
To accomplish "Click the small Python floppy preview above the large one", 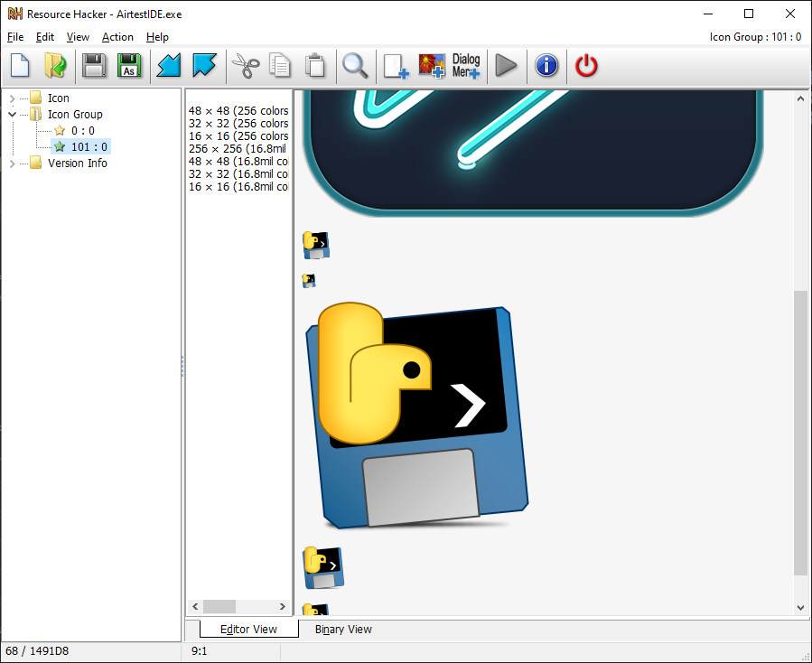I will [x=316, y=245].
